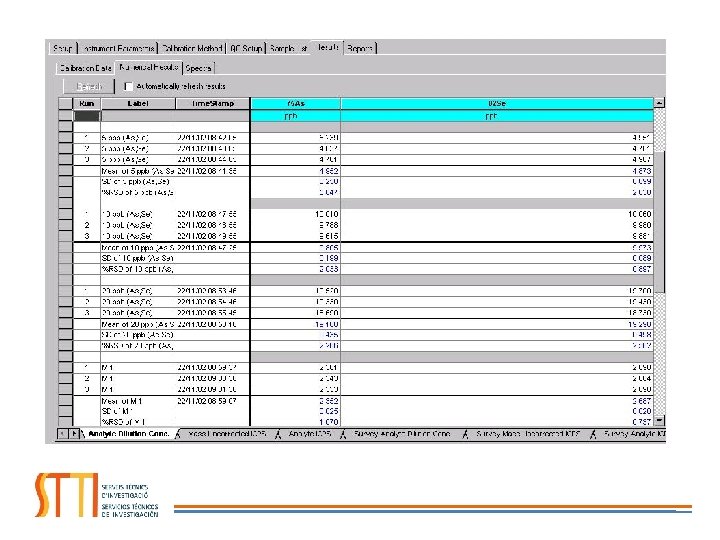Click the 'SD of 10 ppb (As,Se)' label cell

138,258
